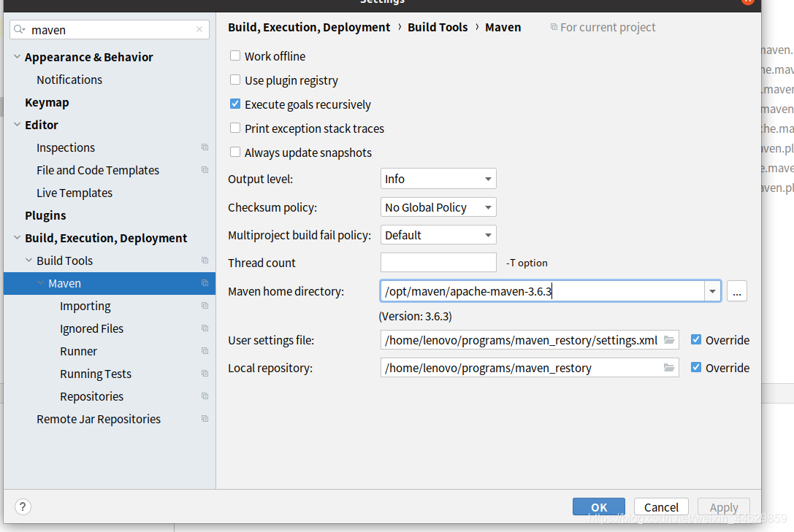Focus the Maven home directory field
The image size is (794, 532).
click(542, 291)
